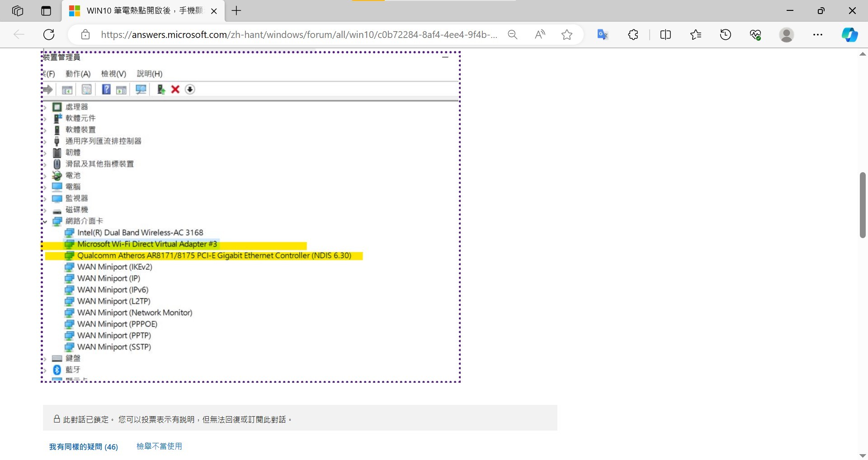Expand the 軟體元件 tree node

point(45,118)
